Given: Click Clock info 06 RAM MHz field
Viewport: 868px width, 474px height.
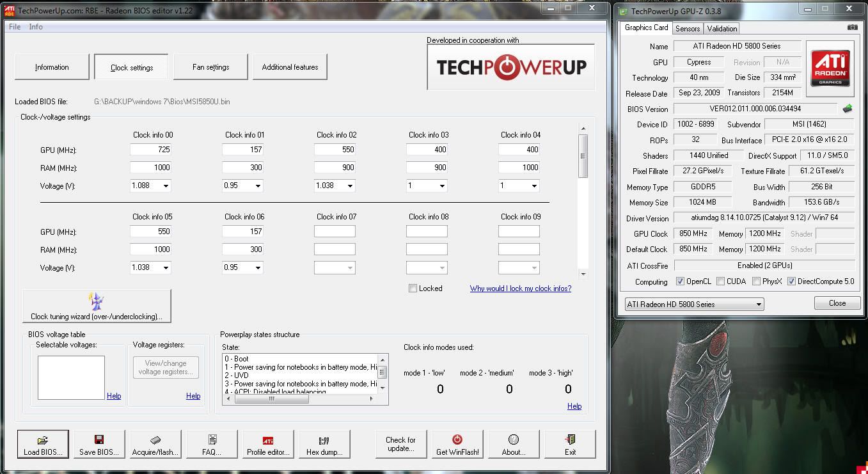Looking at the screenshot, I should click(x=242, y=249).
